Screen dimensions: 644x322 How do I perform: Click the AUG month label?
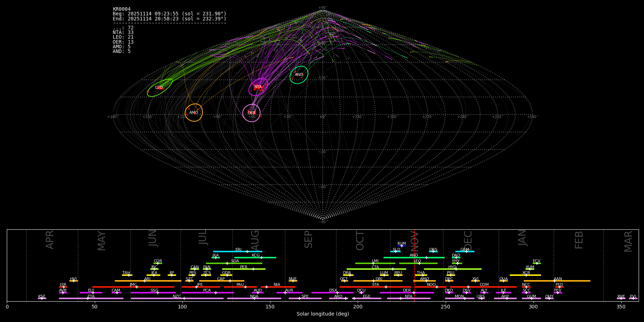click(x=255, y=240)
